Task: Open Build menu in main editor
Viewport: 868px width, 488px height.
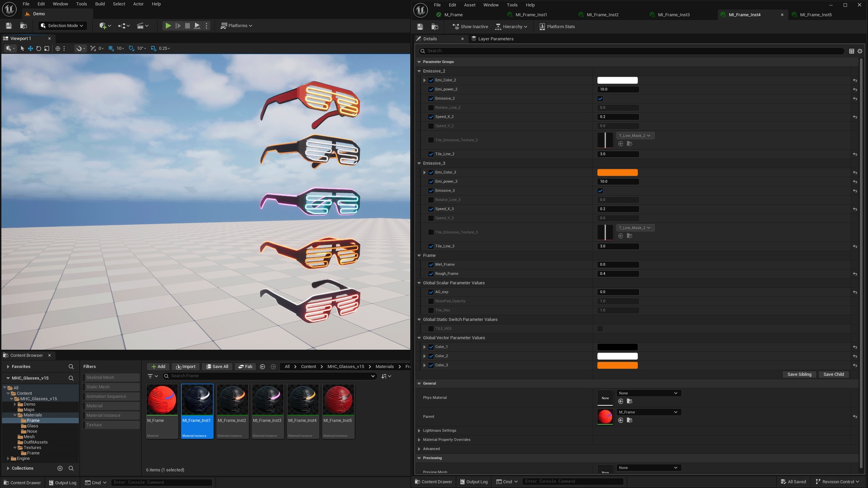Action: tap(100, 4)
